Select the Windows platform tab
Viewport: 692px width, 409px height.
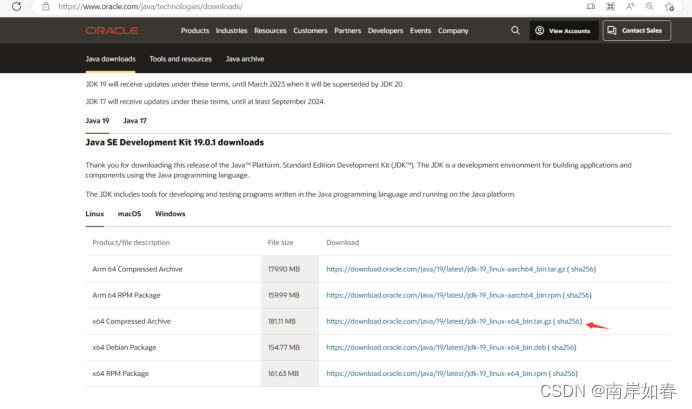point(170,214)
